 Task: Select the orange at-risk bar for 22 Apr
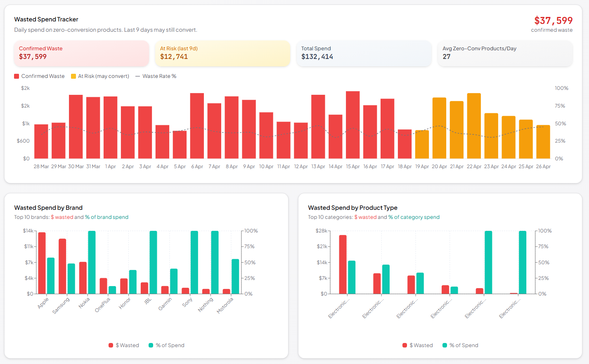tap(474, 126)
